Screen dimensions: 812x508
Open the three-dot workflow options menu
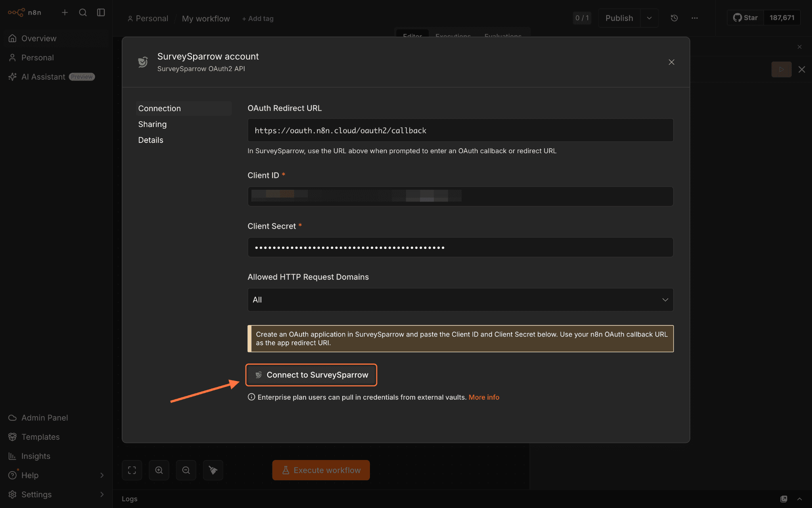(695, 18)
